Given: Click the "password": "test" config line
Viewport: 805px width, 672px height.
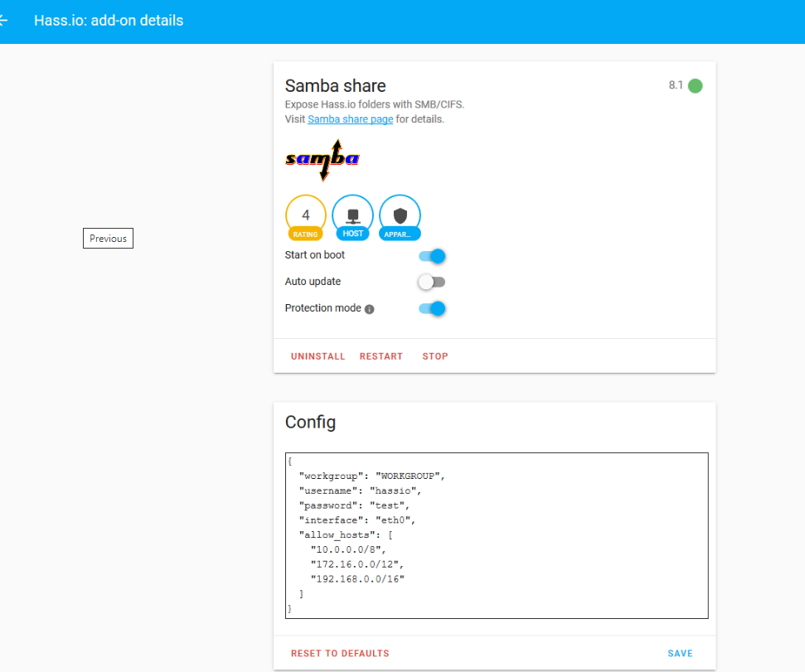Looking at the screenshot, I should pyautogui.click(x=354, y=505).
